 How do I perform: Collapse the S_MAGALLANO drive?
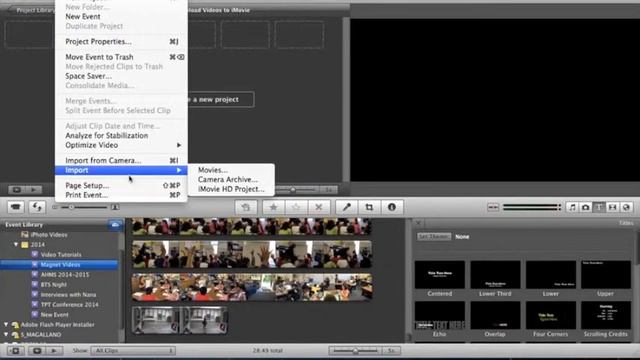coord(6,334)
